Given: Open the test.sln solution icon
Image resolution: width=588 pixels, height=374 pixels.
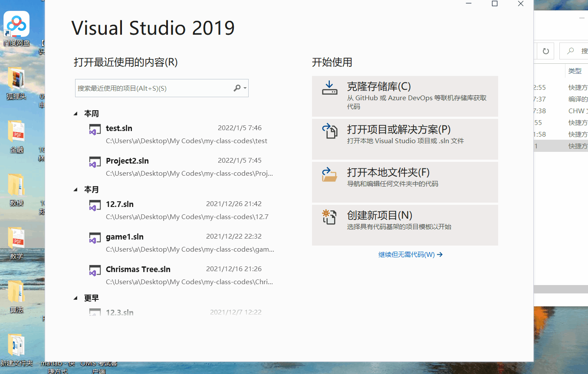Looking at the screenshot, I should 95,130.
